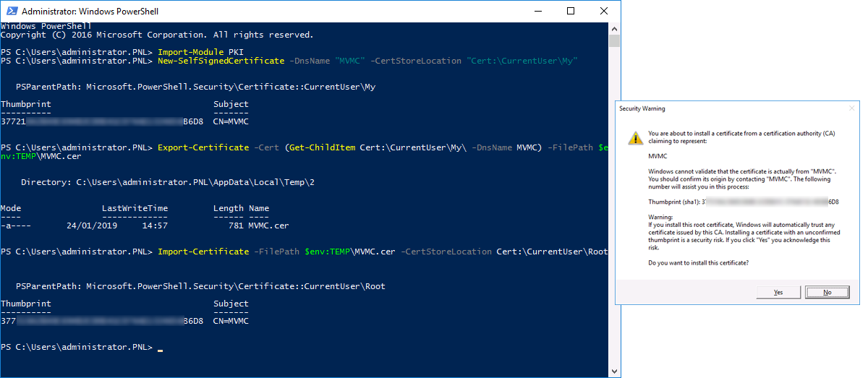Screen dimensions: 868x378
Task: Click the PowerShell vertical scrollbar thumb
Action: pyautogui.click(x=615, y=40)
